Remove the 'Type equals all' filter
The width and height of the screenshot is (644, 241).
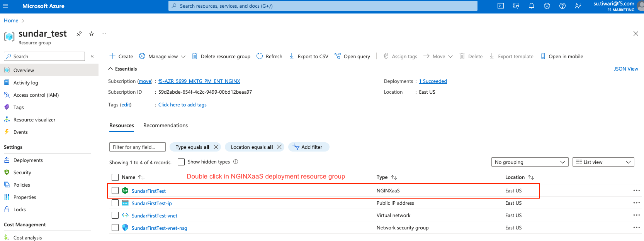pyautogui.click(x=216, y=147)
